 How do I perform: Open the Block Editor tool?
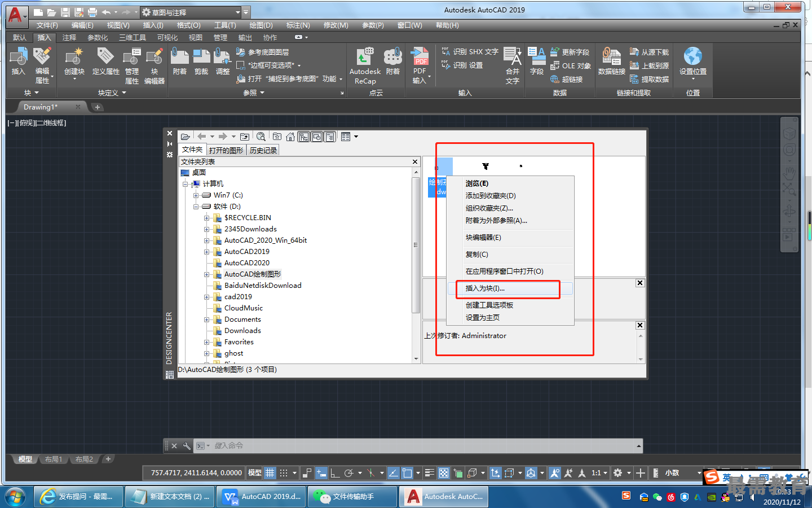pos(155,66)
